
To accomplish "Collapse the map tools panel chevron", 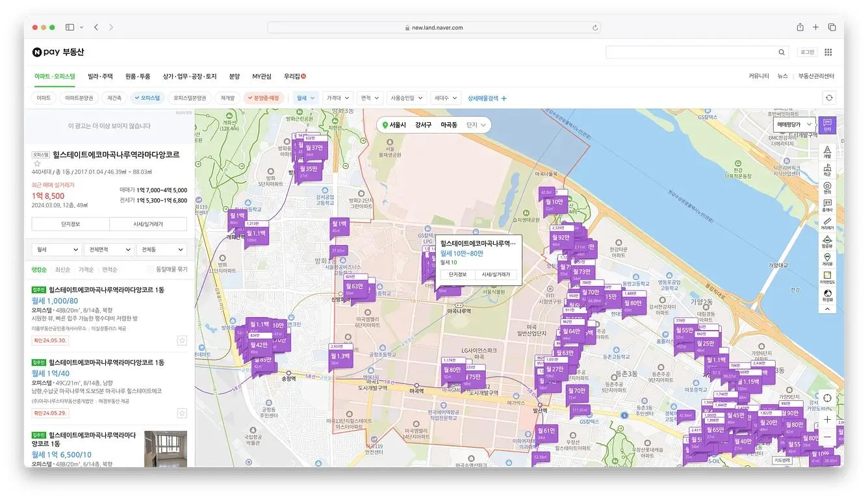I will point(827,309).
